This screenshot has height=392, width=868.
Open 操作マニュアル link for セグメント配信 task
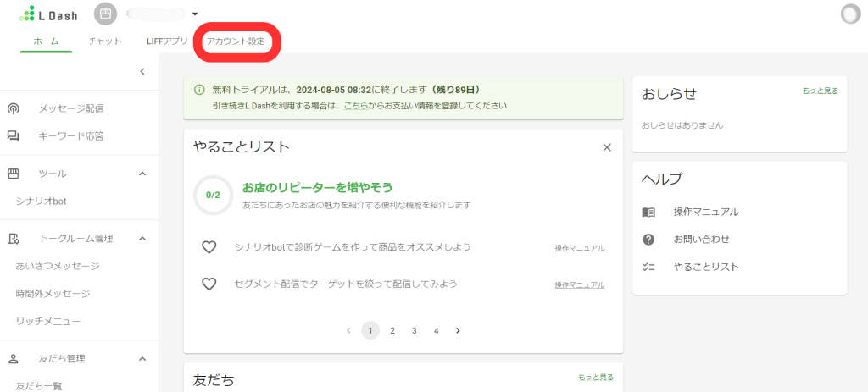pyautogui.click(x=580, y=285)
